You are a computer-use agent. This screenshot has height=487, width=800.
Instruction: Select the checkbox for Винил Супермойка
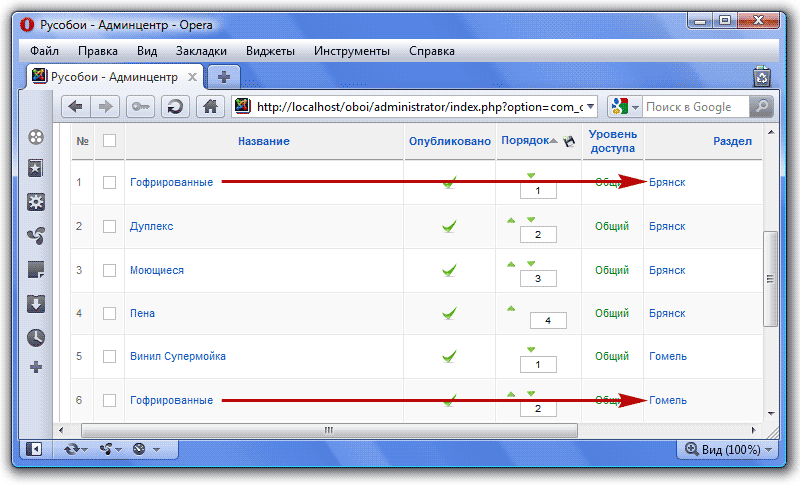(109, 356)
